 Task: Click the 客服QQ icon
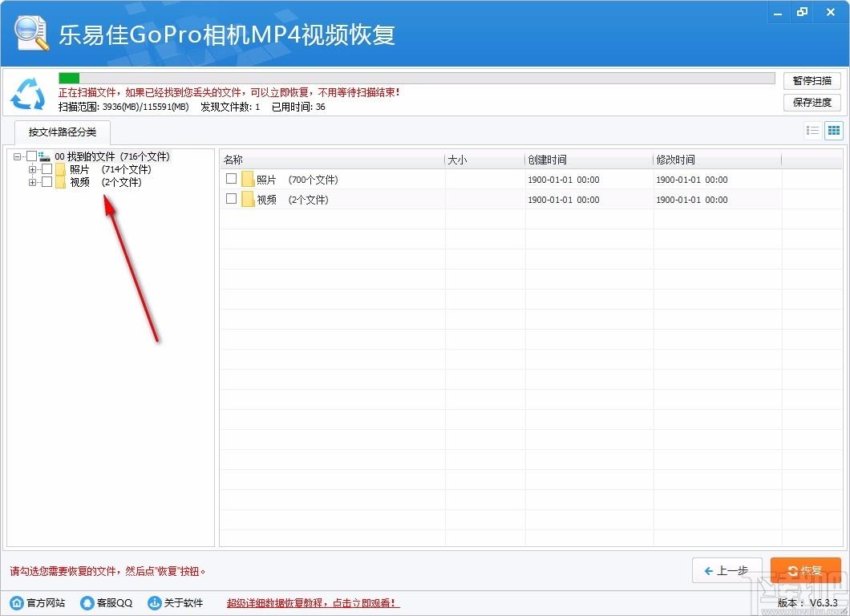click(87, 603)
